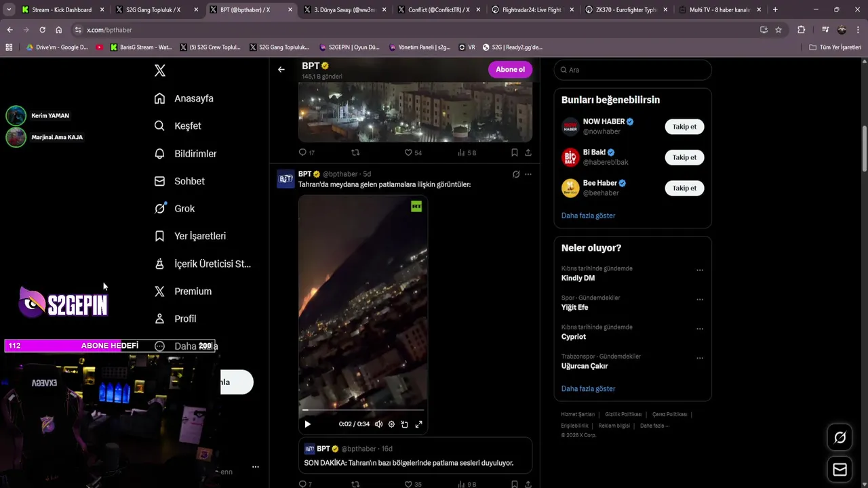Screen dimensions: 868x488
Task: Play the Tahran explosion video
Action: click(x=307, y=424)
